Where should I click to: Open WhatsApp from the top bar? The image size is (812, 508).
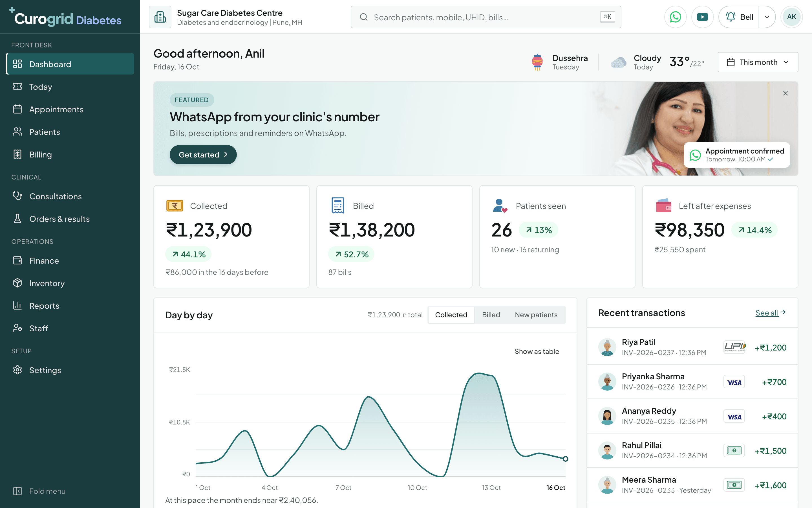pos(675,17)
